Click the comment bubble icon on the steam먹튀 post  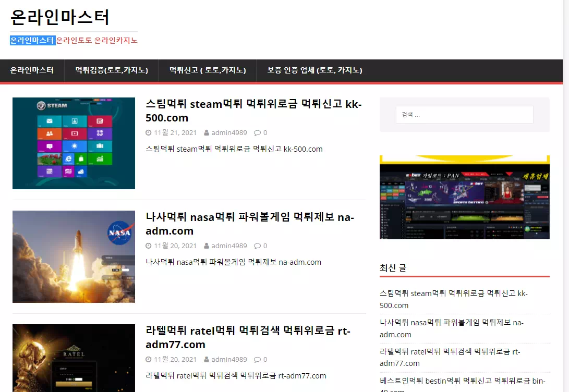[x=257, y=133]
